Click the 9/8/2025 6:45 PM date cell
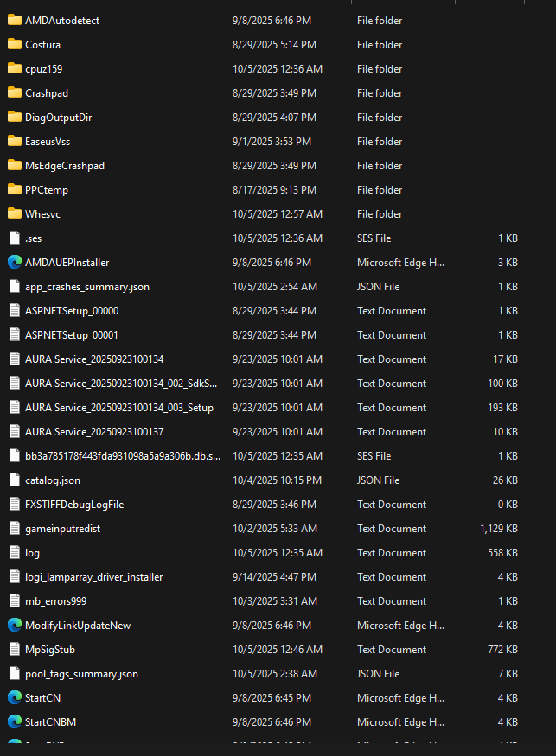 272,697
